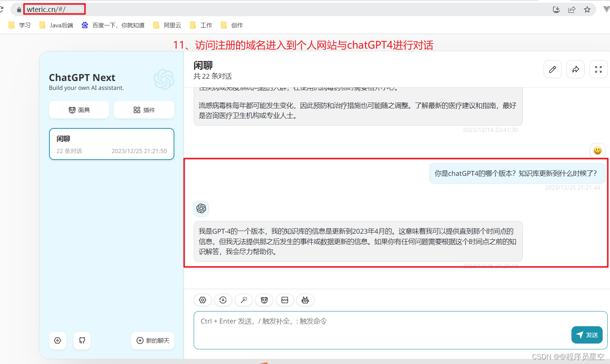Click the edit (pencil) icon for chat title

(x=553, y=69)
